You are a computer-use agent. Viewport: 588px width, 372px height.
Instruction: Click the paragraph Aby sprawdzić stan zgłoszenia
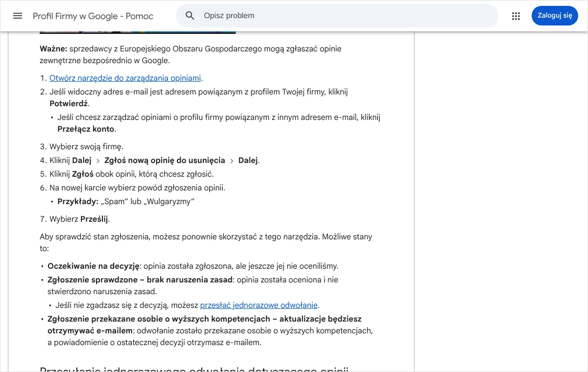click(x=206, y=243)
